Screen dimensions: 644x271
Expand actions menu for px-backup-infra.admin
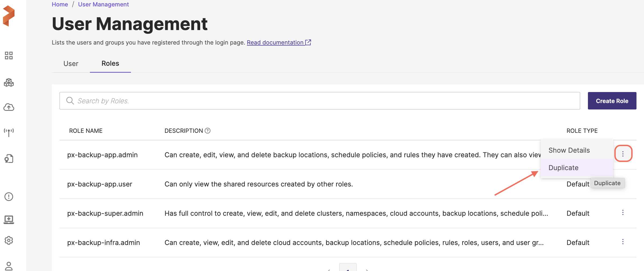pos(623,242)
